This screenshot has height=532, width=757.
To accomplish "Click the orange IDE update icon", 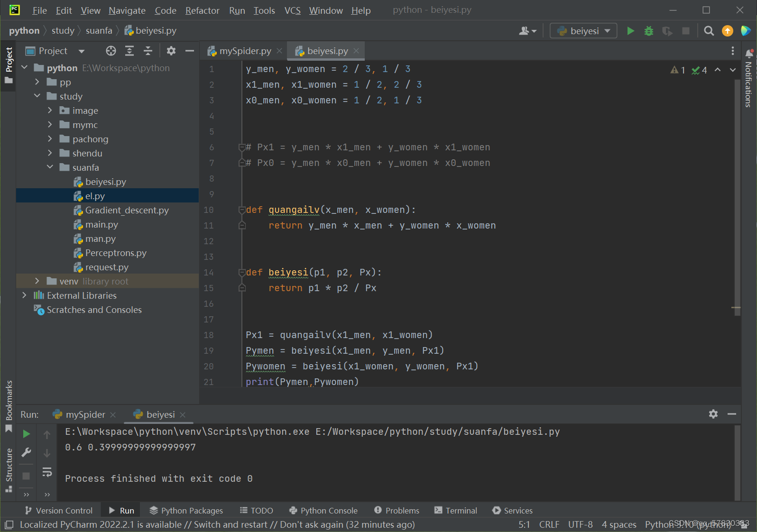I will tap(727, 31).
